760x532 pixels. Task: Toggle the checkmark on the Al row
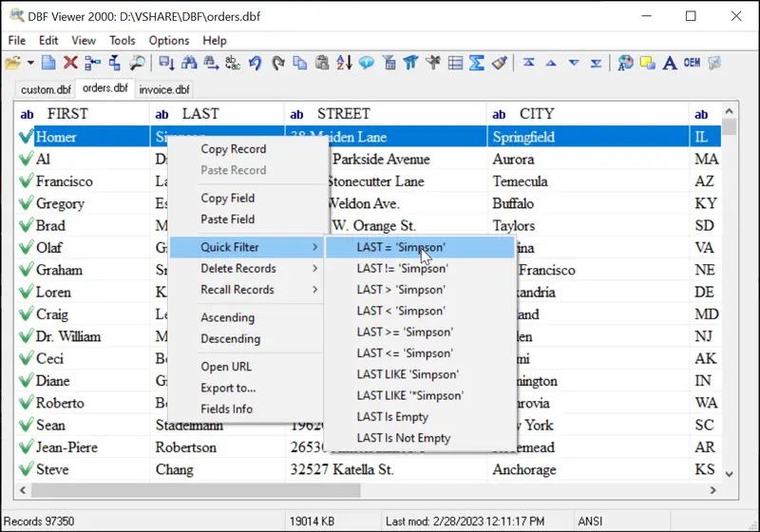26,160
